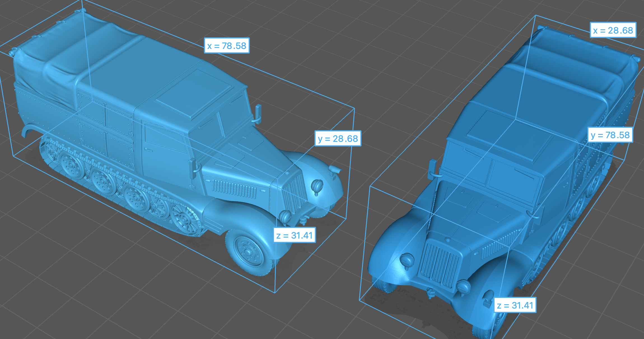Select z = 31.41 label on side-view vehicle

tap(294, 235)
